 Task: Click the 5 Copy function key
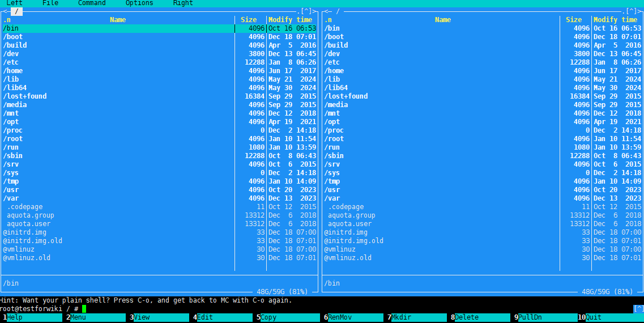click(x=288, y=317)
